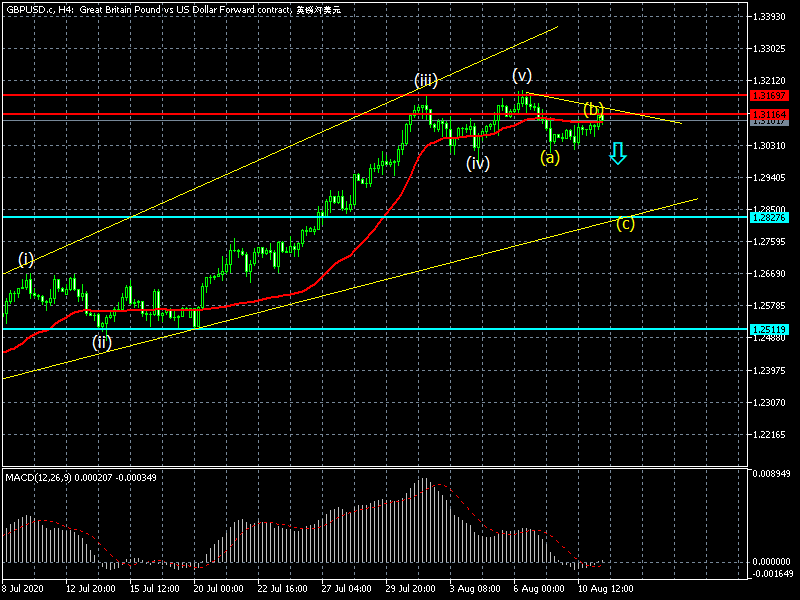The height and width of the screenshot is (600, 800).
Task: Click the 1.30310 price axis value
Action: coord(769,146)
